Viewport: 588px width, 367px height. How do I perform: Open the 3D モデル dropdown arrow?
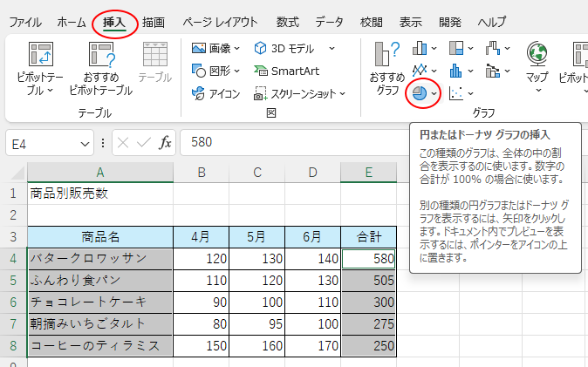point(332,48)
